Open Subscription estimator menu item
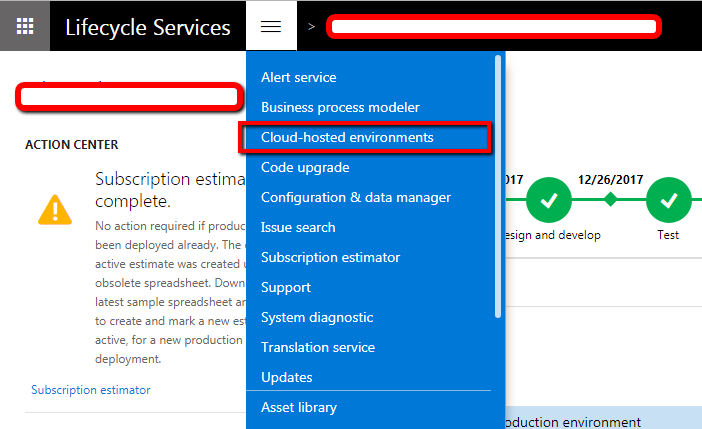 click(330, 257)
